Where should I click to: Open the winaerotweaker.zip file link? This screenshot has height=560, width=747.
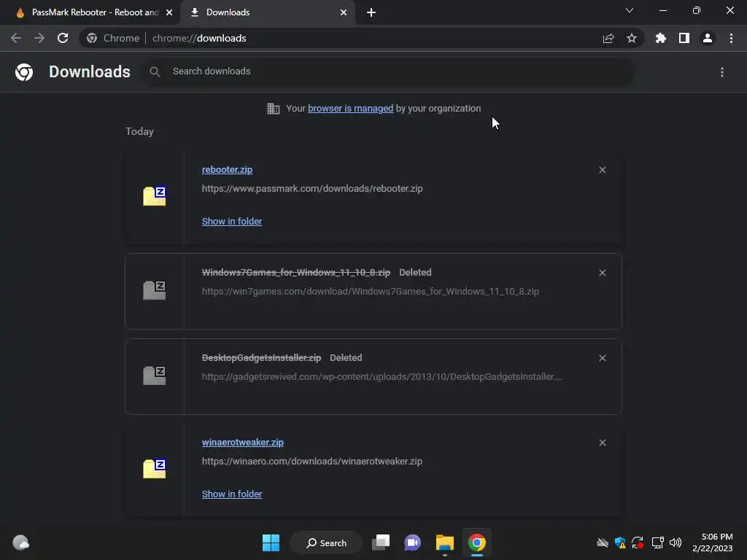tap(242, 443)
